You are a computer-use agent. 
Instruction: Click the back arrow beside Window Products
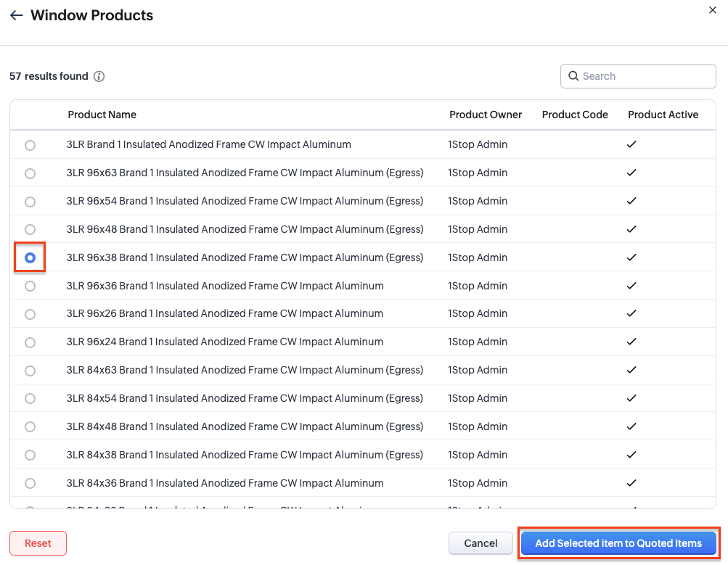(16, 15)
